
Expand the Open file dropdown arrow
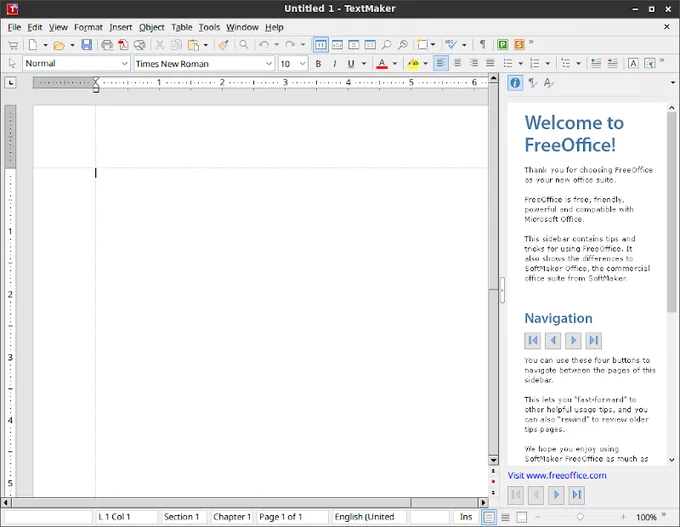(x=72, y=45)
